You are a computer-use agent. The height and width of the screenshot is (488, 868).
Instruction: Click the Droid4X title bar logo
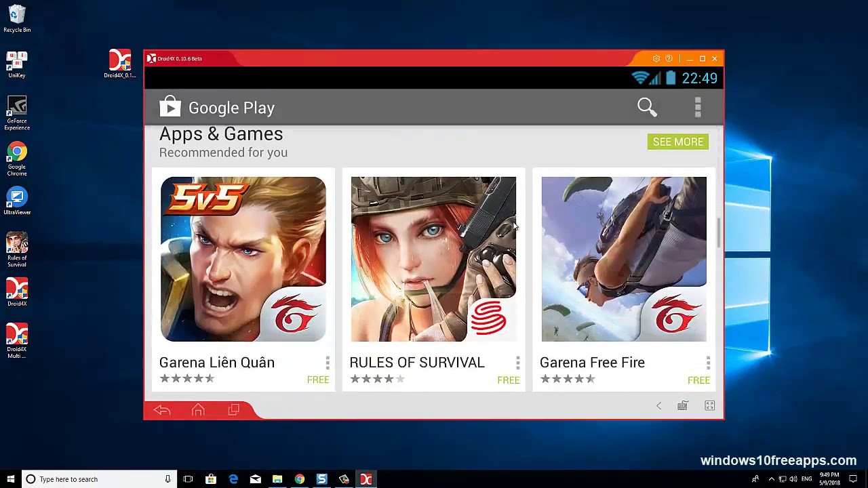[152, 58]
